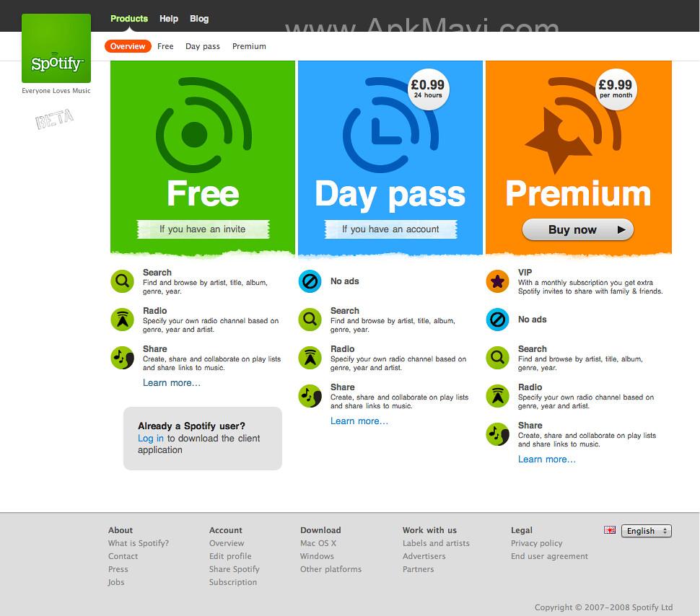Click the No ads icon under Premium

point(497,320)
